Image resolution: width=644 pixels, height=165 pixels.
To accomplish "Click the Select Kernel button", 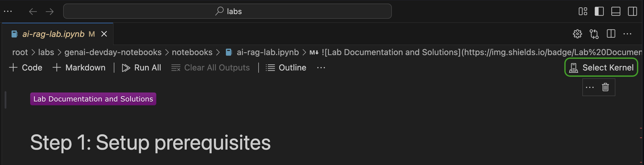I will click(601, 67).
